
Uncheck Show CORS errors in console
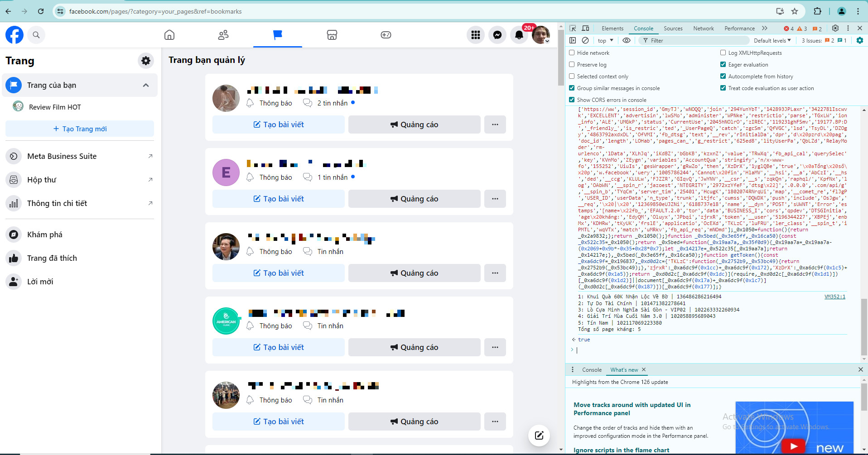click(572, 100)
